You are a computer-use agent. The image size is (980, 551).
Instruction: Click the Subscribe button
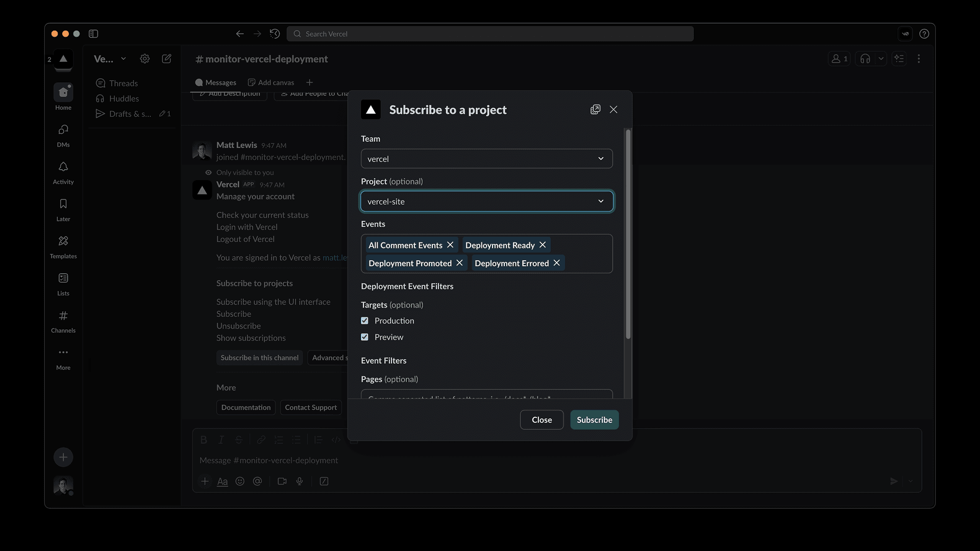click(x=594, y=420)
